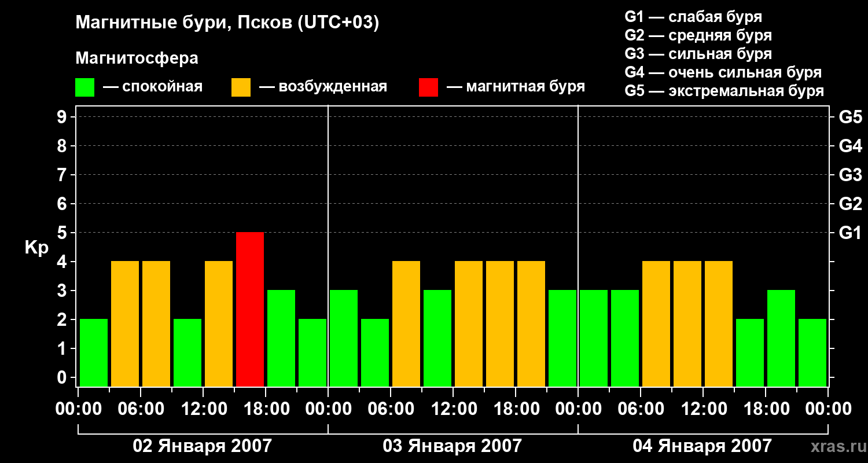Click the 'G4 — очень сильная буря' line
This screenshot has height=463, width=868.
tap(723, 72)
